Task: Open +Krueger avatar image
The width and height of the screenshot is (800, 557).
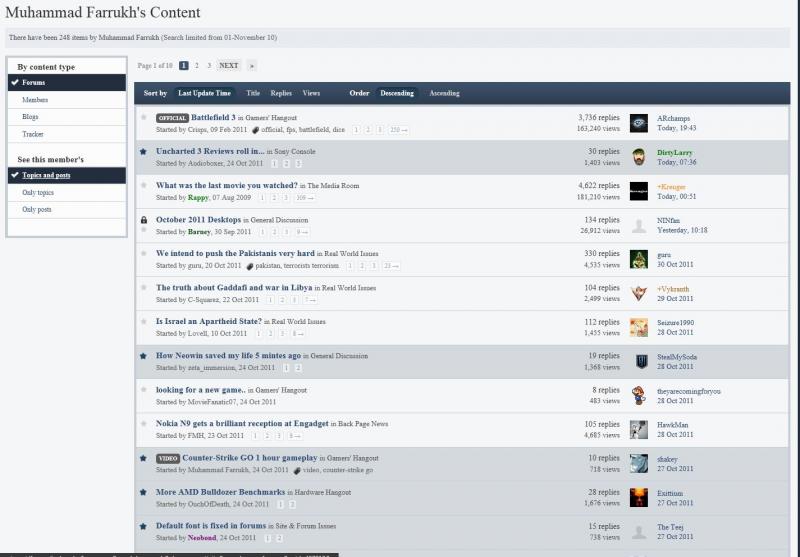Action: click(639, 191)
